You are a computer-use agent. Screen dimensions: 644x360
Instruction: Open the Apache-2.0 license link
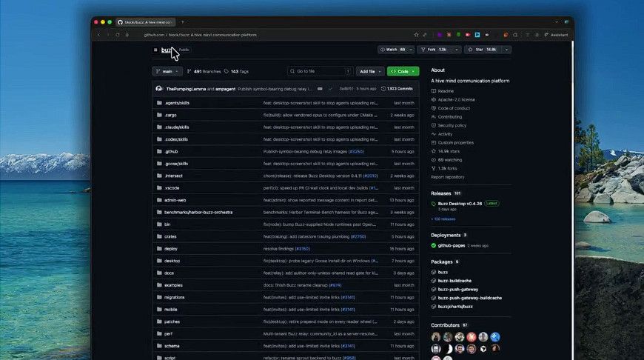tap(456, 100)
